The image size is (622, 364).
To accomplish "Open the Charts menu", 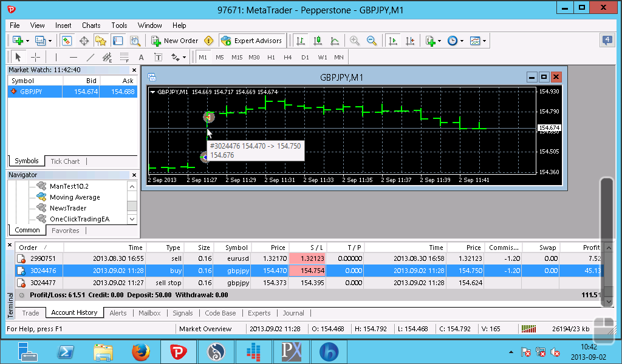I will [91, 25].
